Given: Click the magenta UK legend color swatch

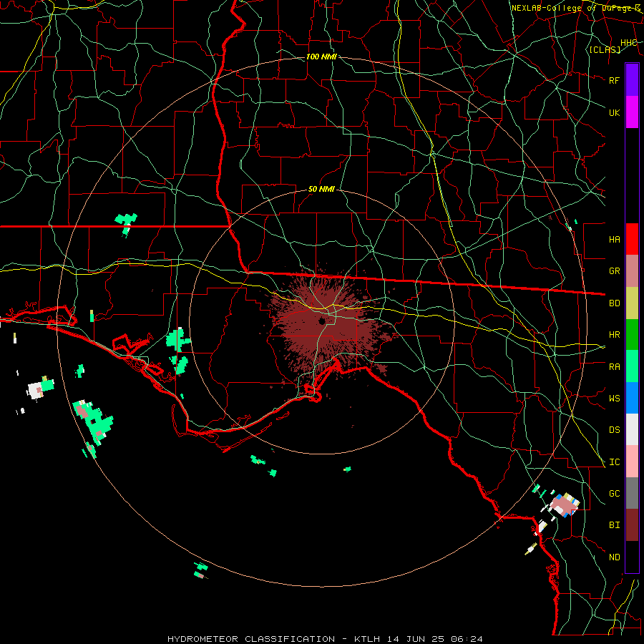Looking at the screenshot, I should click(x=632, y=112).
